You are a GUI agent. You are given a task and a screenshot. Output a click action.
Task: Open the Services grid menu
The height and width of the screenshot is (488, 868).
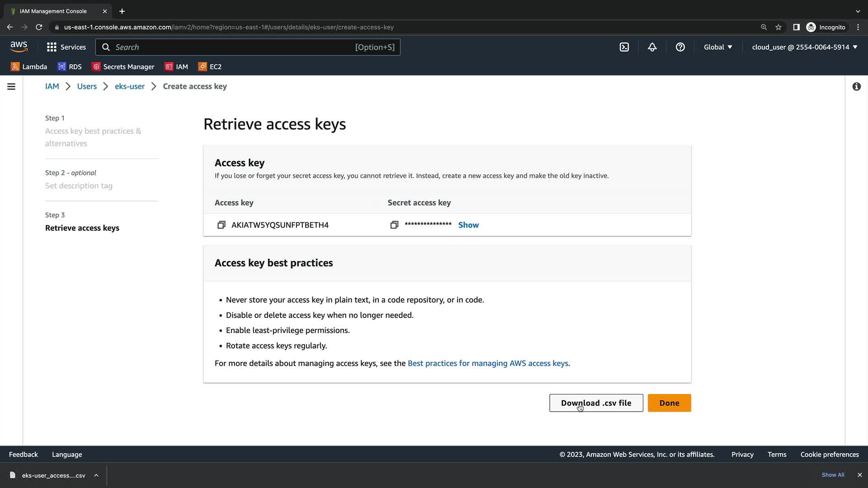pyautogui.click(x=66, y=47)
